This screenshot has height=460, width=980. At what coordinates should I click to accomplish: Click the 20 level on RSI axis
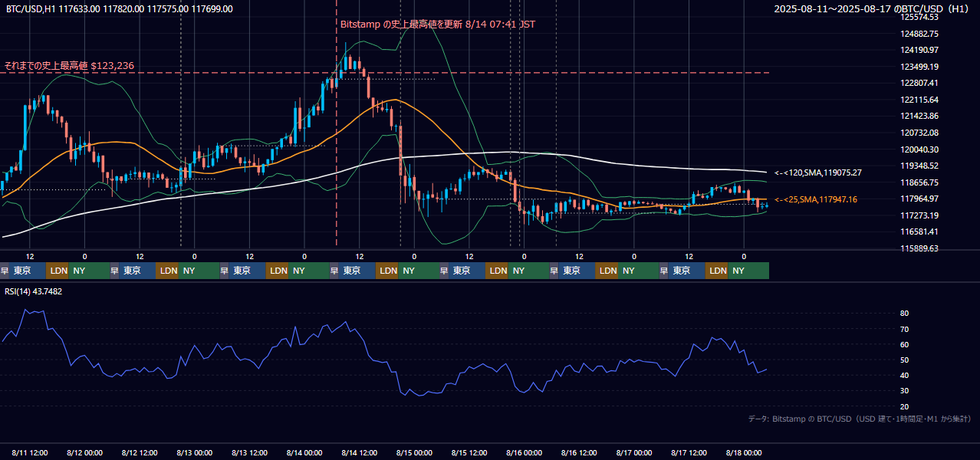(x=905, y=406)
